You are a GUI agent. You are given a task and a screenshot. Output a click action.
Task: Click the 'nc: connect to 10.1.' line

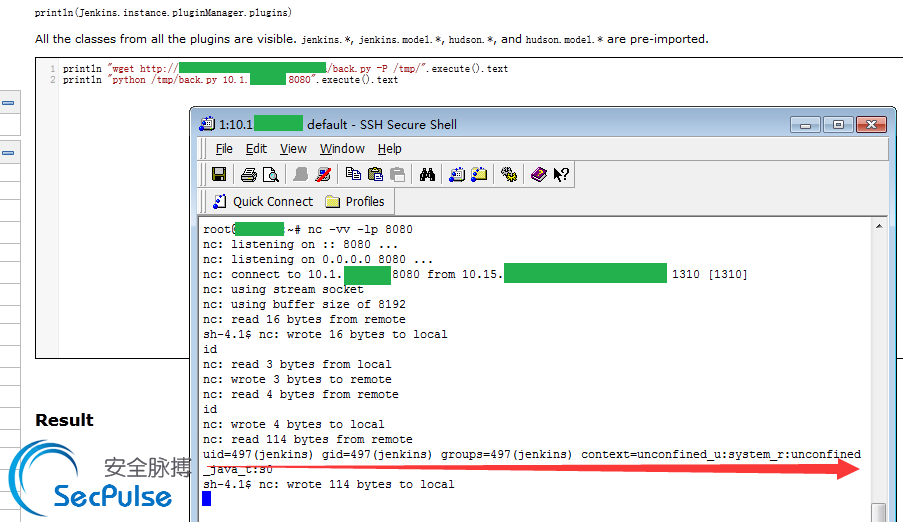[x=475, y=274]
